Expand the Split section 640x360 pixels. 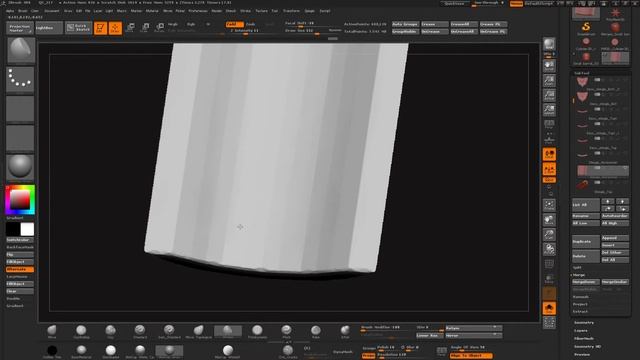coord(577,268)
